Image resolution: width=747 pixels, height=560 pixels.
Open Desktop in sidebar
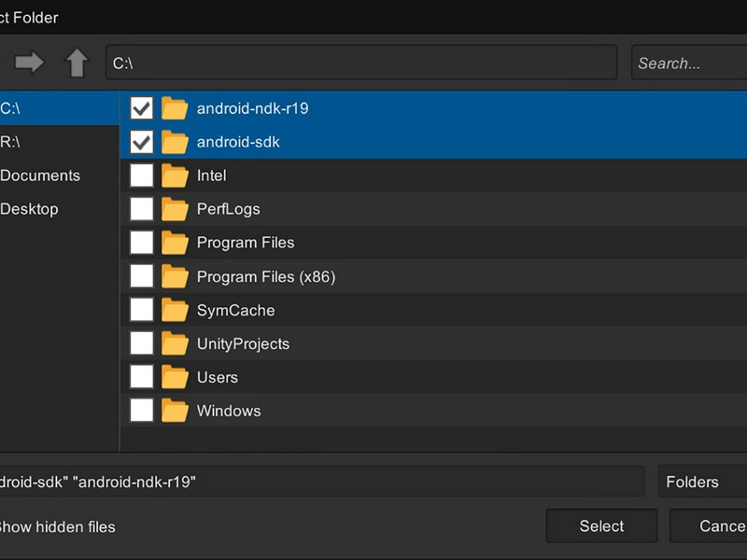pyautogui.click(x=60, y=209)
